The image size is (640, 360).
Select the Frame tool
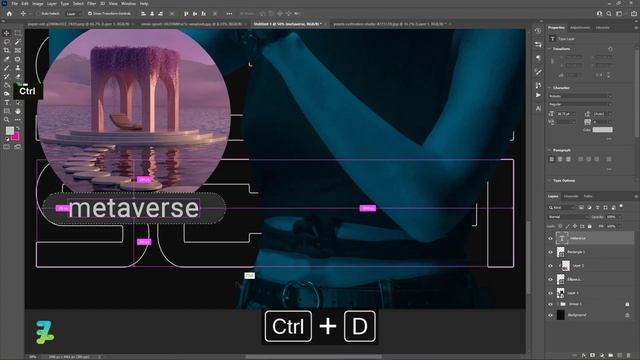pos(18,50)
